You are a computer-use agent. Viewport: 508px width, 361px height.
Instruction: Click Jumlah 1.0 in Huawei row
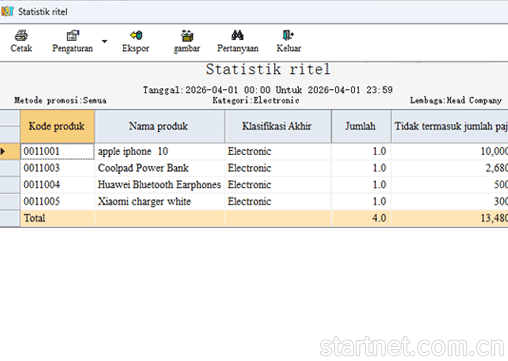click(x=361, y=185)
